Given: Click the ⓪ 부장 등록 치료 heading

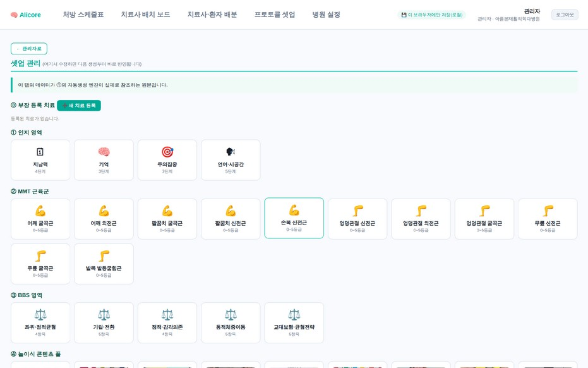Looking at the screenshot, I should tap(33, 106).
